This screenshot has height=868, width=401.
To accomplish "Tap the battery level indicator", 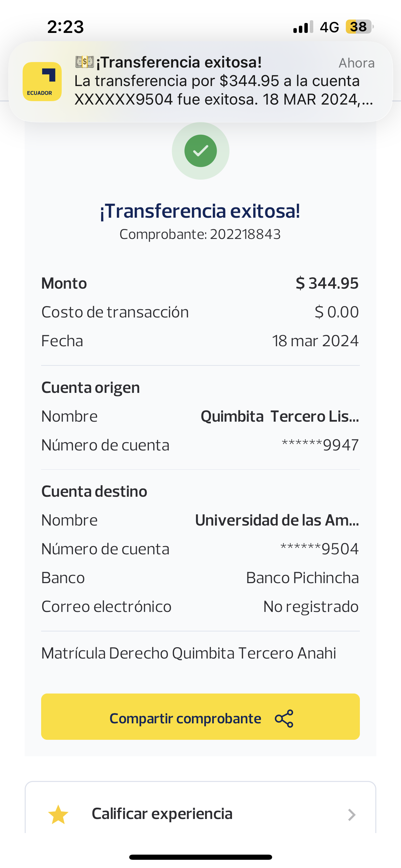I will coord(359,27).
